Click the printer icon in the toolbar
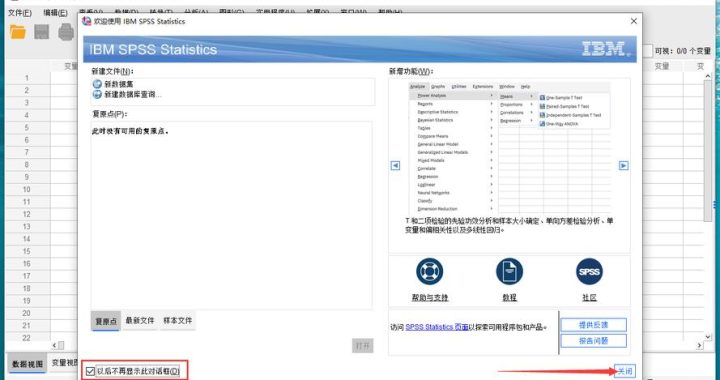Image resolution: width=720 pixels, height=380 pixels. click(66, 32)
